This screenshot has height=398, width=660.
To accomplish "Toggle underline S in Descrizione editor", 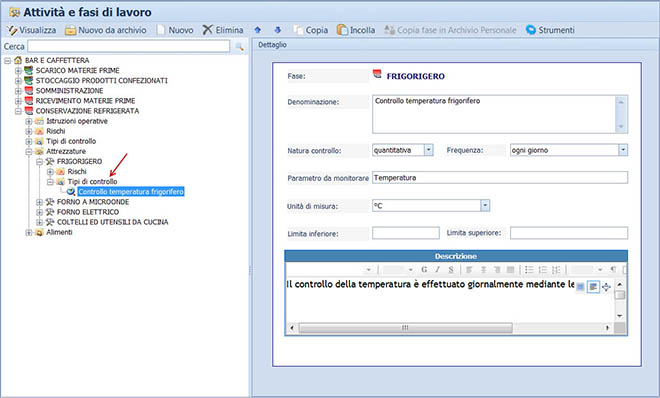I will 451,270.
